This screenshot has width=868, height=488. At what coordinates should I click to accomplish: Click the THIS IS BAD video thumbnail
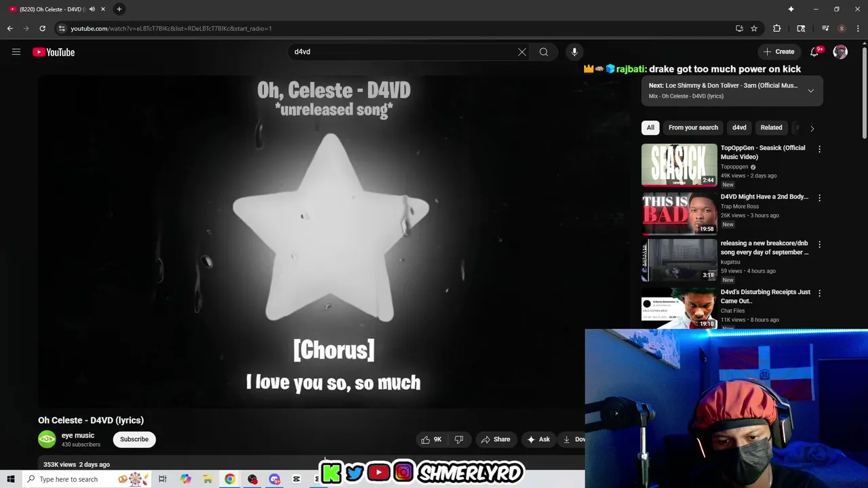(679, 213)
